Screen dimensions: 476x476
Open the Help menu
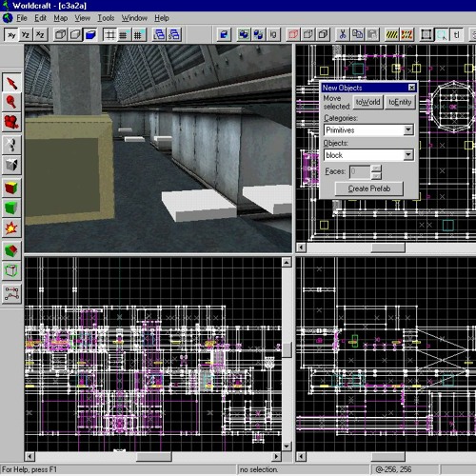click(x=162, y=18)
